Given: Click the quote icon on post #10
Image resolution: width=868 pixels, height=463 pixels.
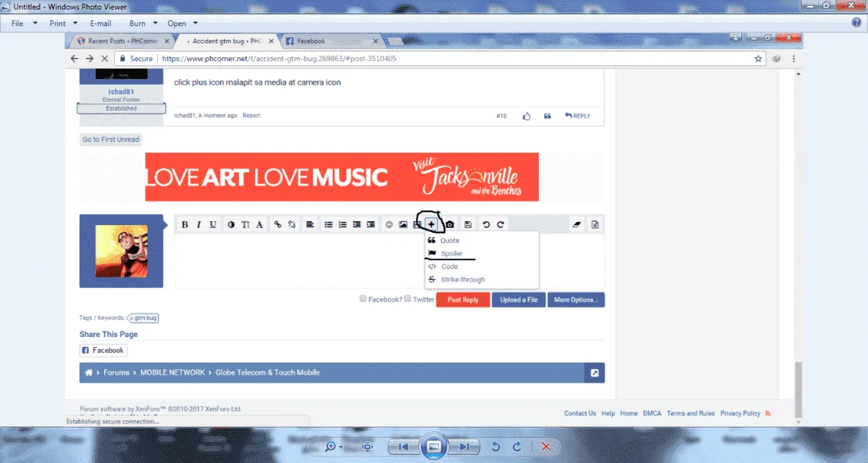Looking at the screenshot, I should pyautogui.click(x=548, y=116).
